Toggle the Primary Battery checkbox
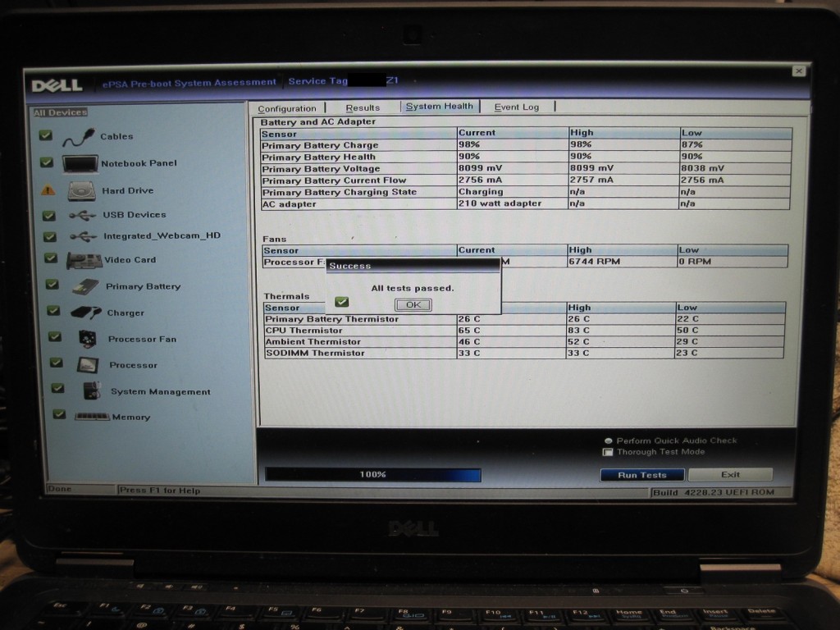Viewport: 840px width, 630px height. 52,285
